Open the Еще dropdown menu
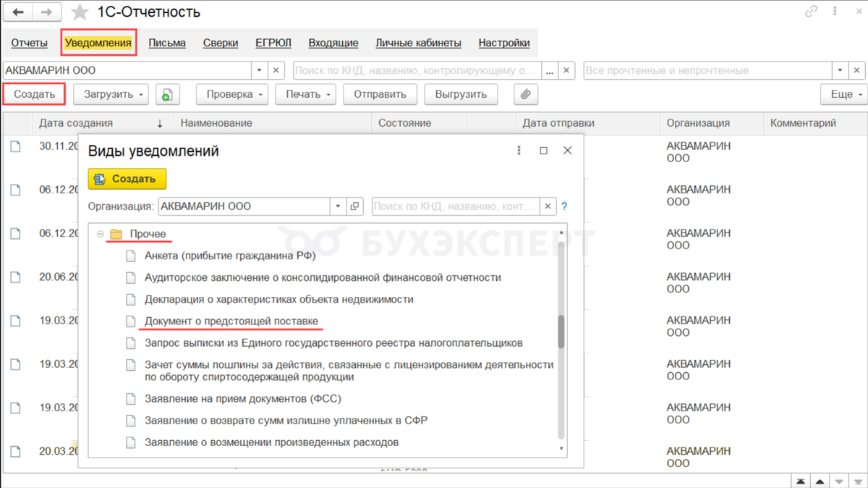This screenshot has height=488, width=868. [843, 94]
